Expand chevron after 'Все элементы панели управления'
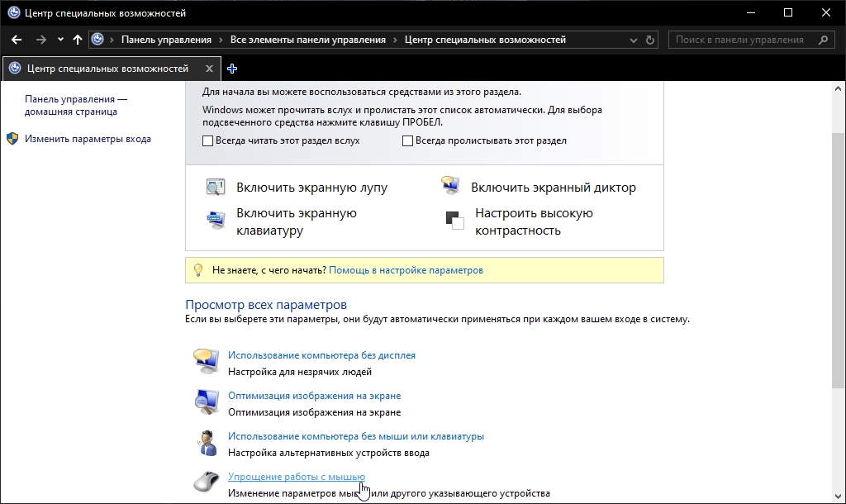Viewport: 846px width, 504px height. (x=396, y=40)
